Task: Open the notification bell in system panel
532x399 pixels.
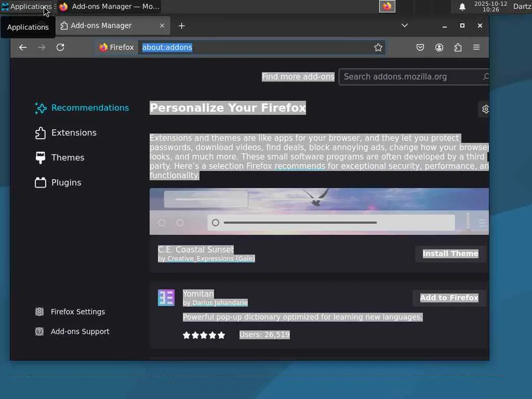Action: pyautogui.click(x=462, y=7)
